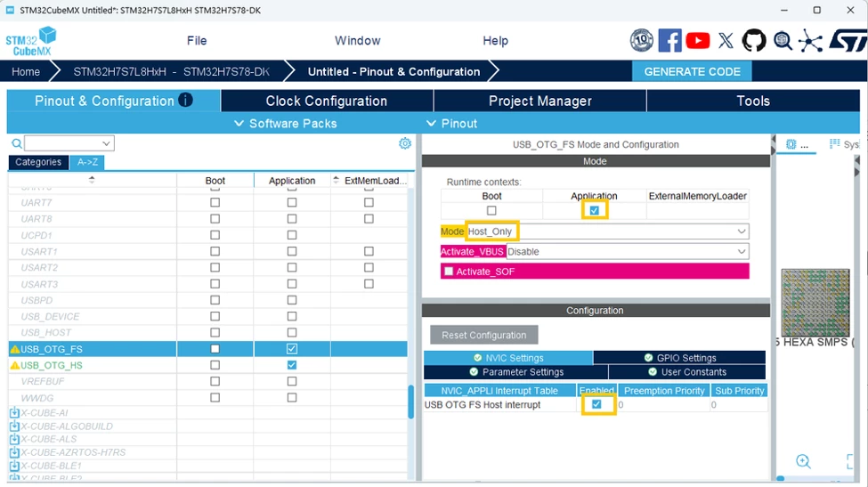Click the GENERATE CODE button
The image size is (868, 487).
692,71
